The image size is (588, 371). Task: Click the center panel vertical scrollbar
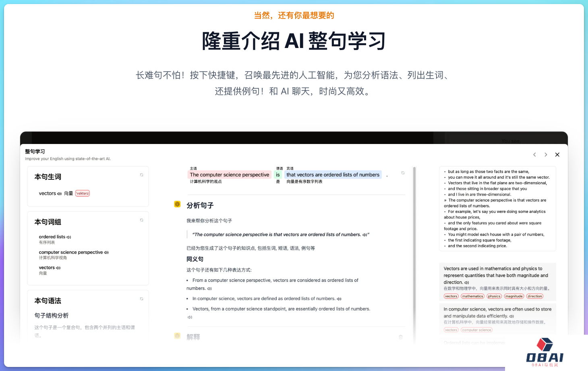pos(414,242)
